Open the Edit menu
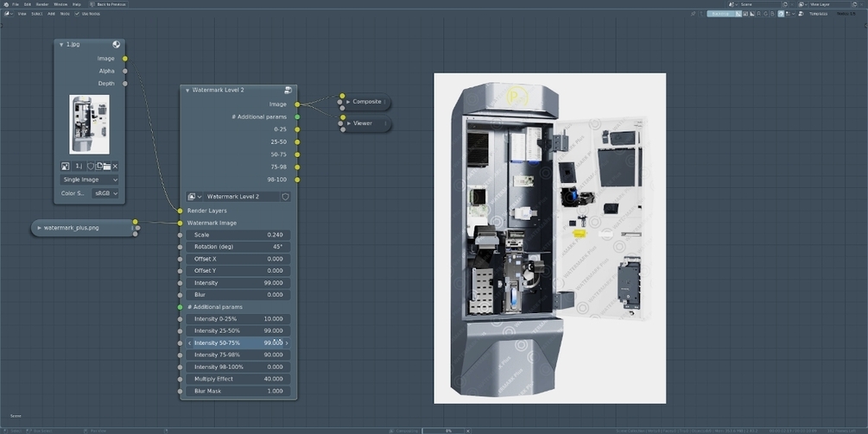 27,3
